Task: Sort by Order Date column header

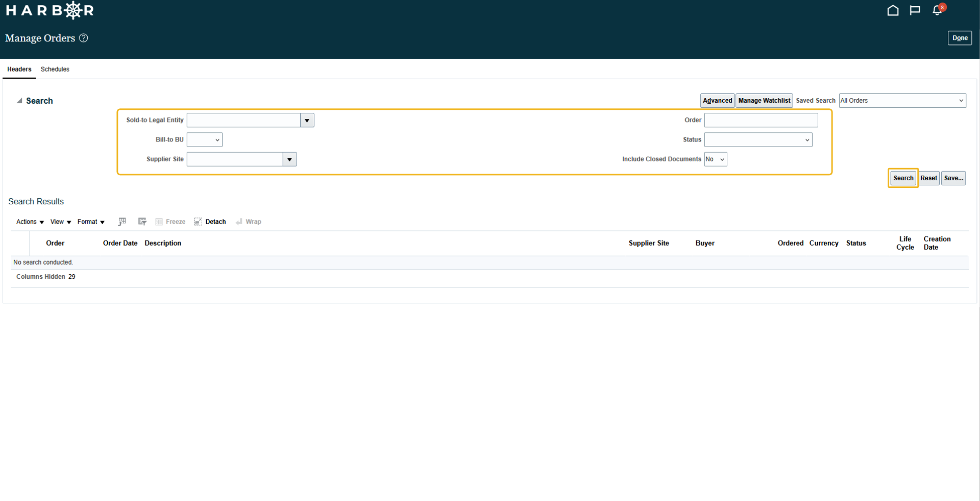Action: [x=120, y=244]
